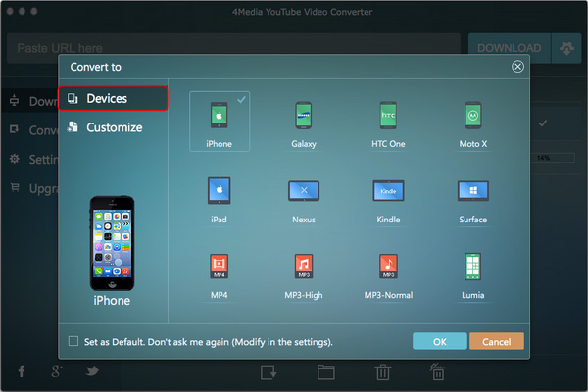Screen dimensions: 588x392
Task: Enable the Set as Default checkbox
Action: pyautogui.click(x=73, y=342)
